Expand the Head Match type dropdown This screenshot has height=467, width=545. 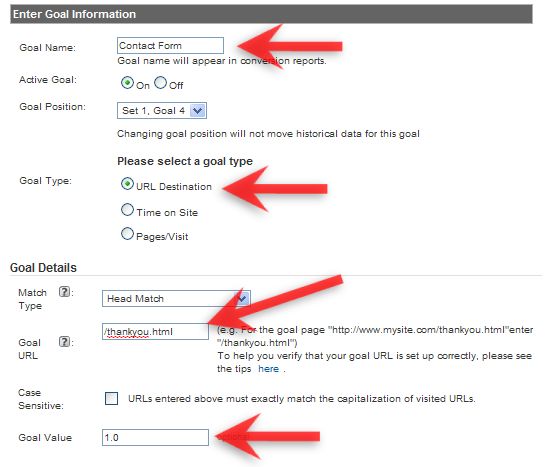pyautogui.click(x=242, y=298)
